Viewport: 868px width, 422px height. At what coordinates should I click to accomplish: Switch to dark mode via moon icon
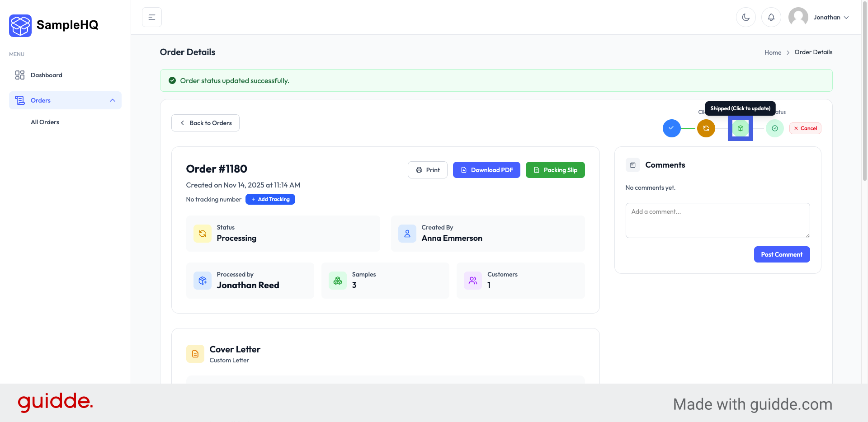(x=746, y=17)
